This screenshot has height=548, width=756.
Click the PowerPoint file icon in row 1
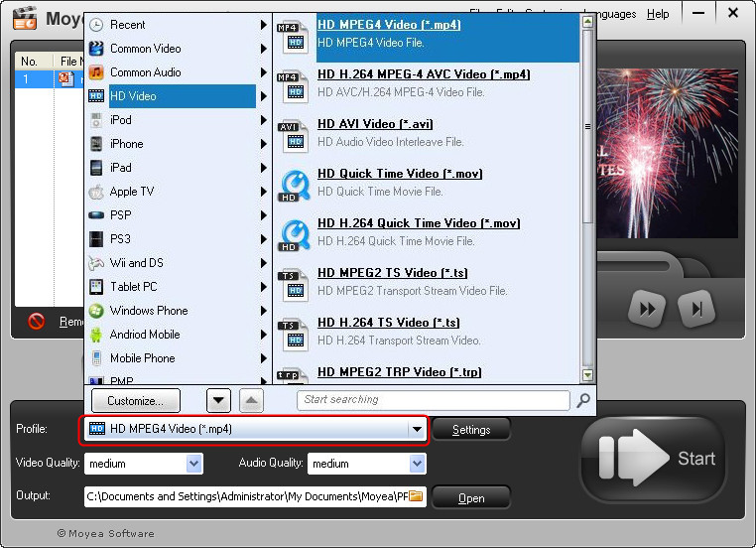66,78
